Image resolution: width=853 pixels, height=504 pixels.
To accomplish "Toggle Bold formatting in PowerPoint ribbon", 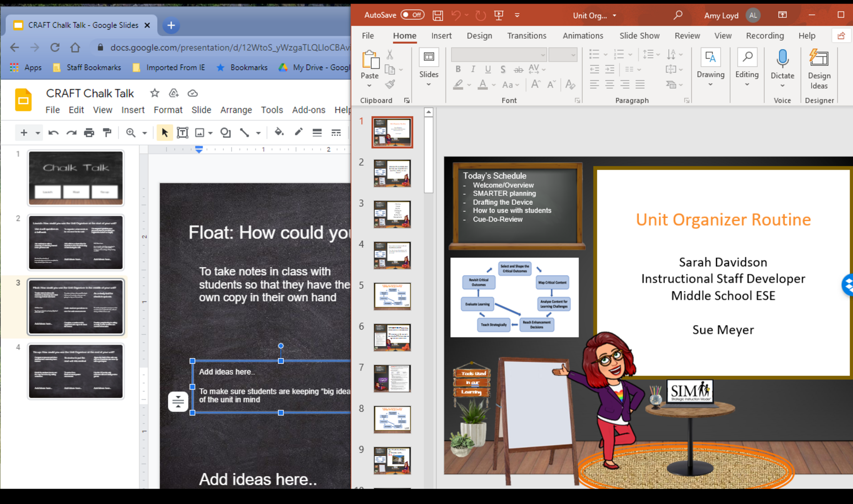I will pos(458,69).
